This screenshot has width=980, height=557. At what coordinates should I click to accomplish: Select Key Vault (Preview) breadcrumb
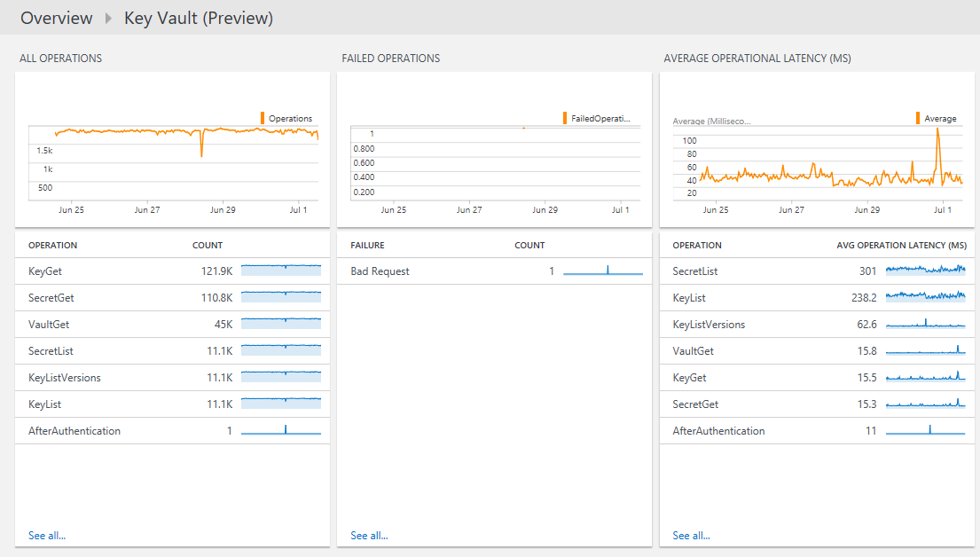198,18
